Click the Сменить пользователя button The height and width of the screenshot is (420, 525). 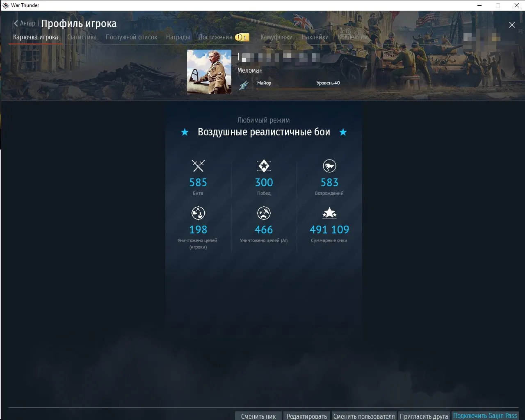pos(364,416)
